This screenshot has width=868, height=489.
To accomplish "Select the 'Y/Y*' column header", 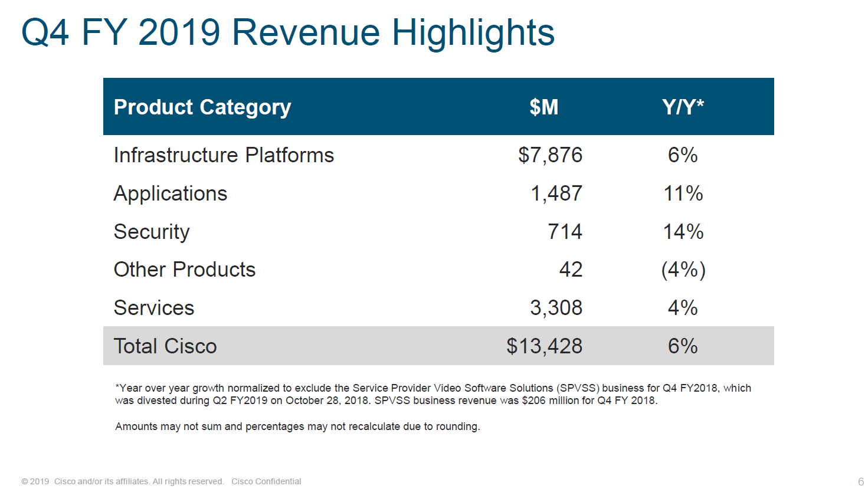I will pos(683,107).
